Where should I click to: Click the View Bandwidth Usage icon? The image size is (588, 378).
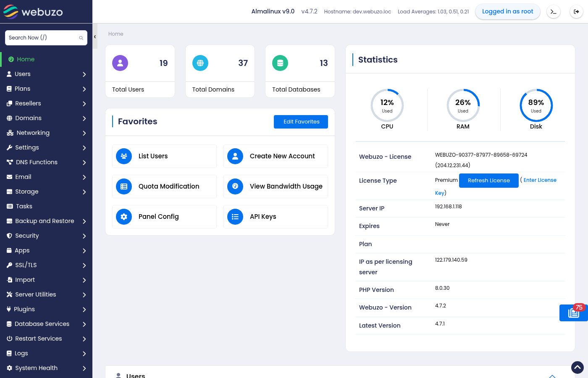(235, 186)
